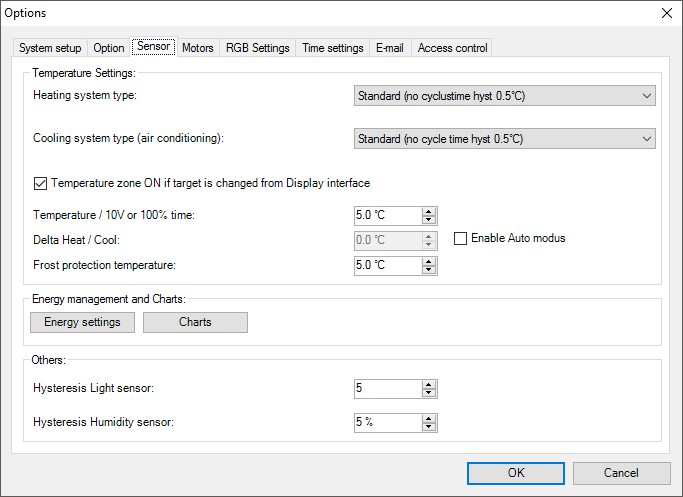Viewport: 683px width, 497px height.
Task: Open the Charts button
Action: (195, 322)
